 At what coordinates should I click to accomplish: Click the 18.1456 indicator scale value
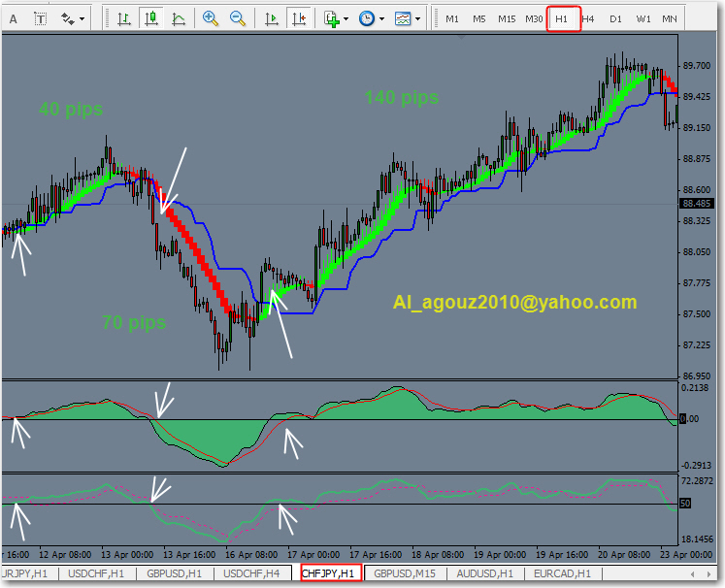(x=697, y=539)
